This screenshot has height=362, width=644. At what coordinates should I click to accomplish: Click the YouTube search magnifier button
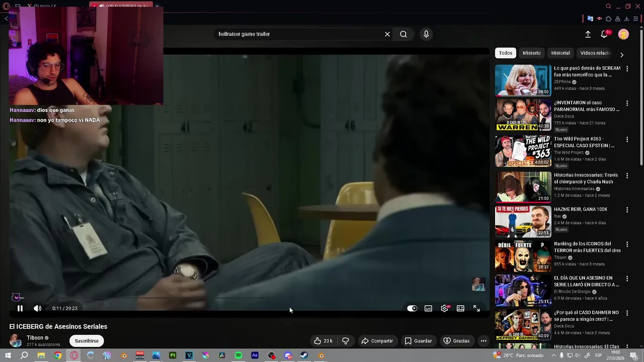pyautogui.click(x=404, y=34)
